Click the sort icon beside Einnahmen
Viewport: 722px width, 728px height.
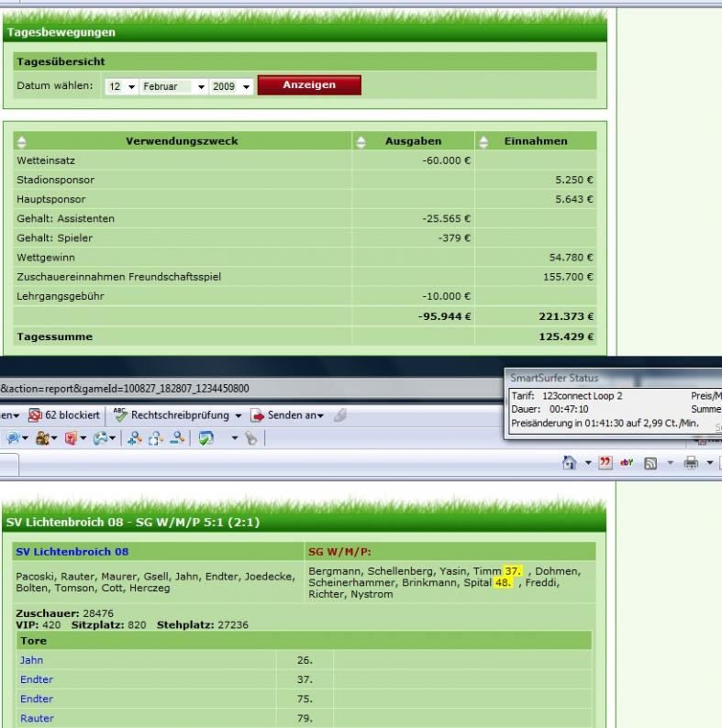tap(483, 141)
